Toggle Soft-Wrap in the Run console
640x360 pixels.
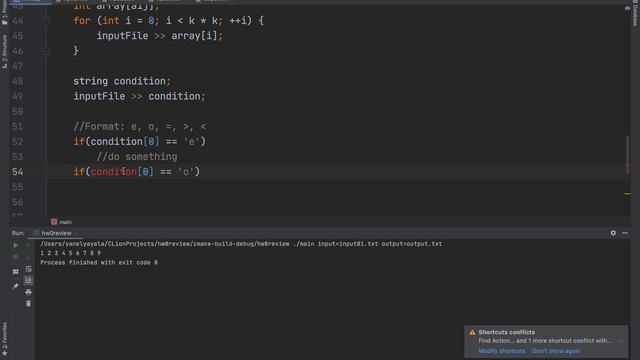coord(28,269)
